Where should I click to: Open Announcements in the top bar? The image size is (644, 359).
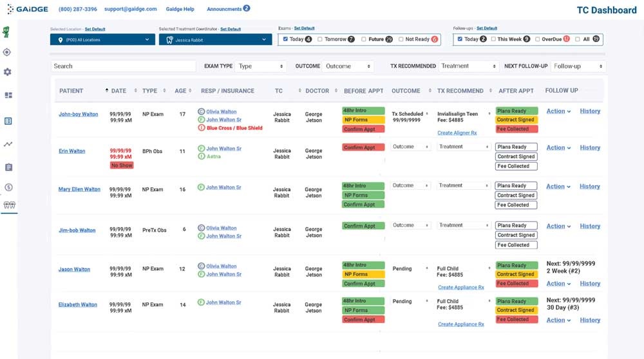click(225, 10)
